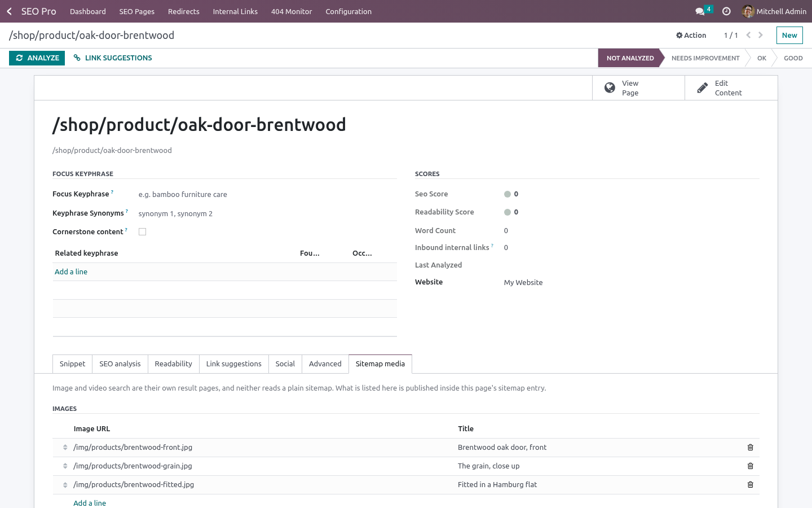Click the Edit Content pencil icon
The image size is (812, 508).
click(x=702, y=87)
